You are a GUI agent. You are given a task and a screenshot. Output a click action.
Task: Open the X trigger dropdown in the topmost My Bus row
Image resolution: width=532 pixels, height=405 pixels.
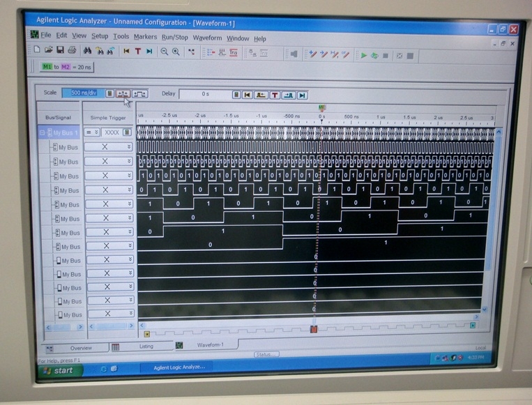(x=129, y=146)
